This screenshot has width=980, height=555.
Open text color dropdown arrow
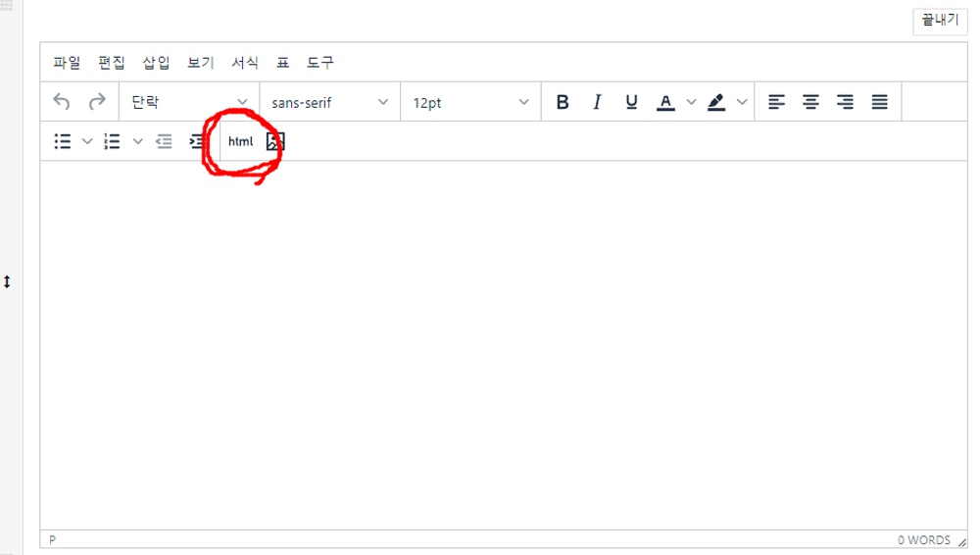point(691,102)
